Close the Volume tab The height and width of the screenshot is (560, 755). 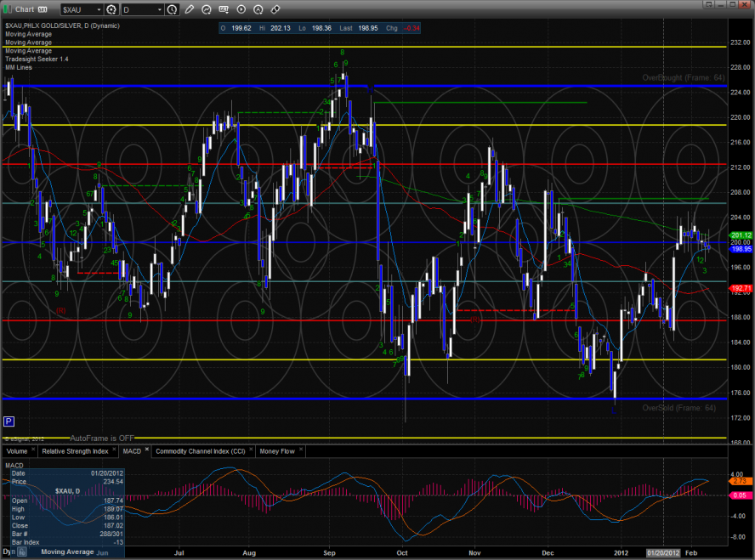tap(33, 450)
